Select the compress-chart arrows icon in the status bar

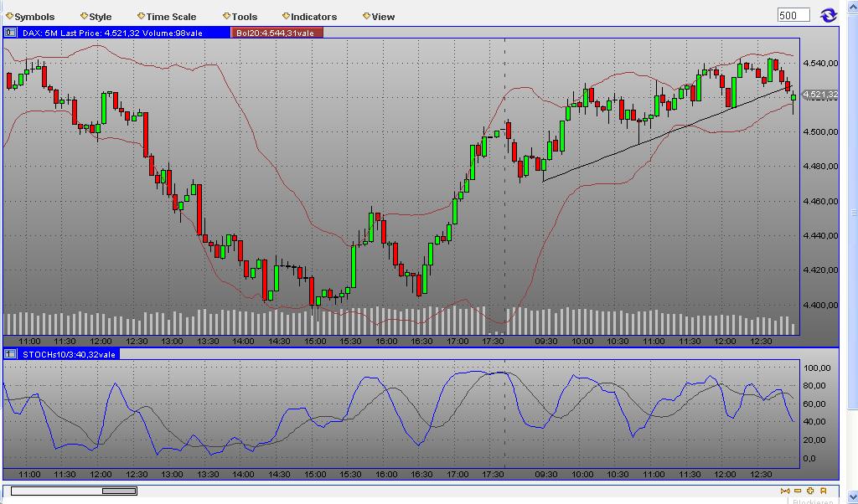point(786,491)
